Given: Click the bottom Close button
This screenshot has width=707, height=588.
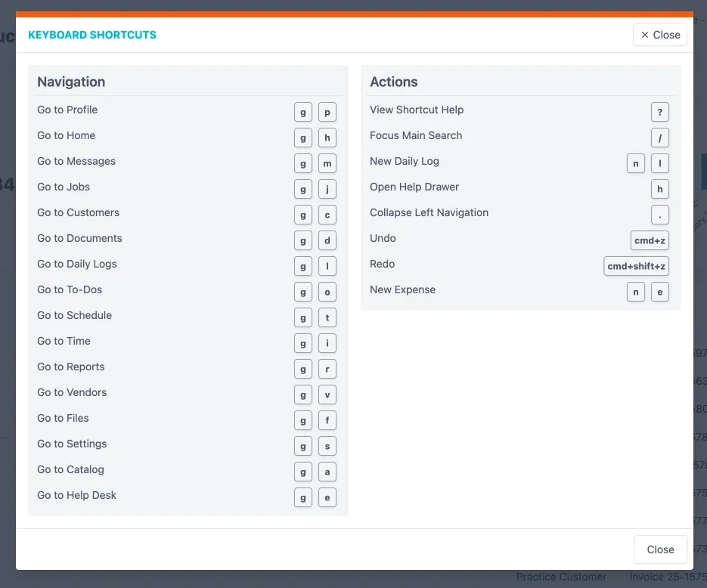Looking at the screenshot, I should (x=660, y=549).
